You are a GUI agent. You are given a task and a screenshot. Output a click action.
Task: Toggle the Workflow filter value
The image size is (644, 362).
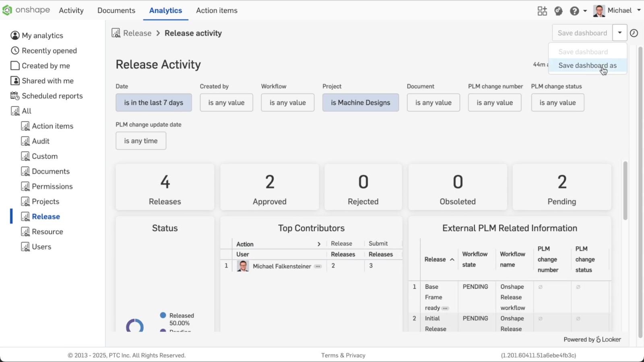287,103
